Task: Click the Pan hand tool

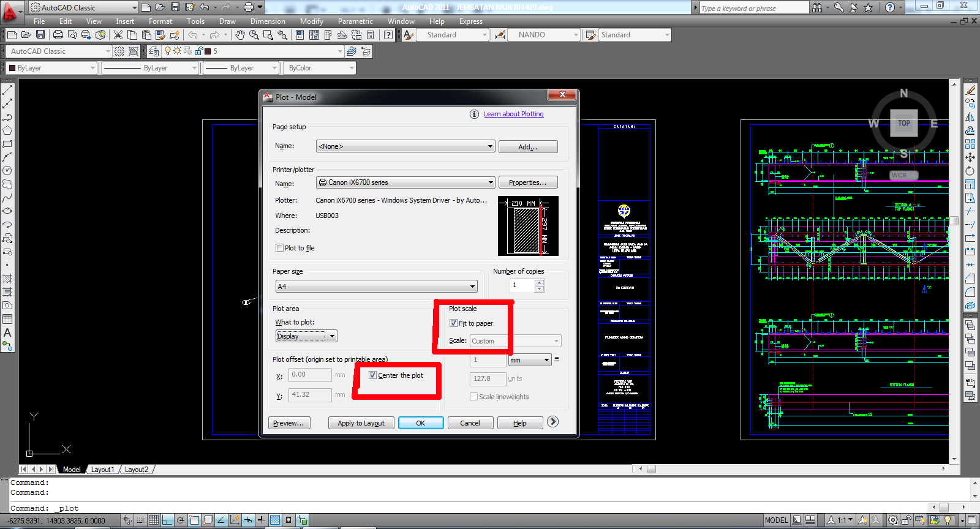Action: click(240, 35)
